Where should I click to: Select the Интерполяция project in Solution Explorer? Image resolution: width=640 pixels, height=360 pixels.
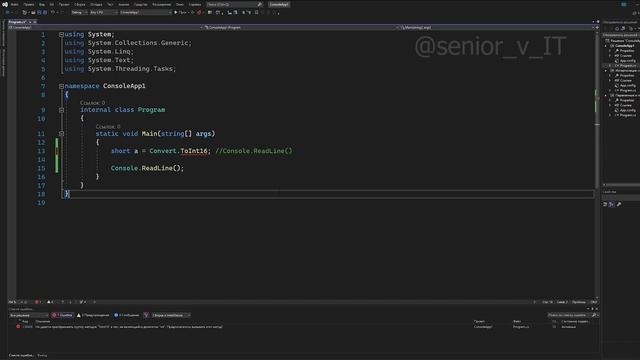[627, 71]
